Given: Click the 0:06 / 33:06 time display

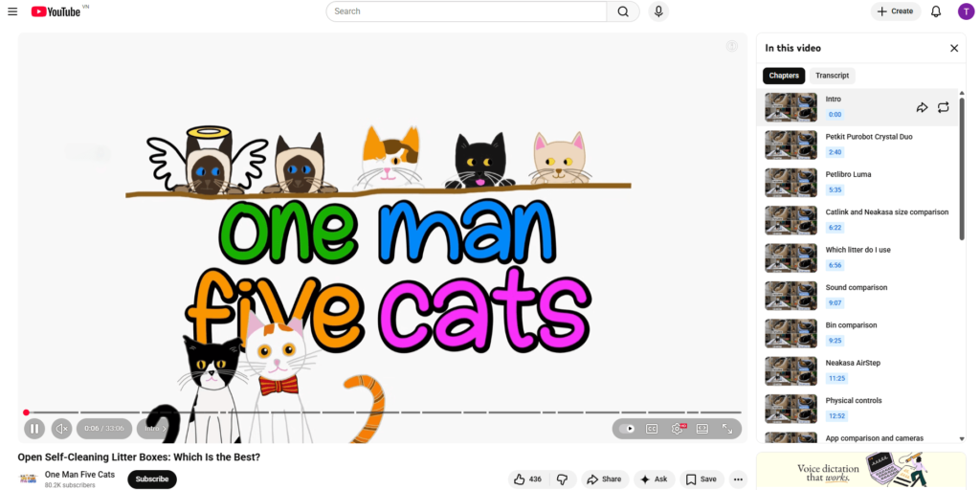Looking at the screenshot, I should point(104,428).
